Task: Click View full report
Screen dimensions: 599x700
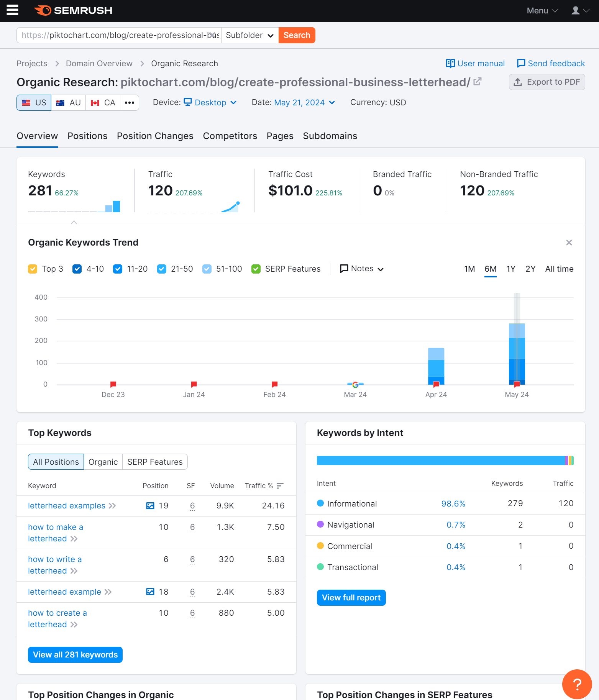Action: pyautogui.click(x=351, y=598)
